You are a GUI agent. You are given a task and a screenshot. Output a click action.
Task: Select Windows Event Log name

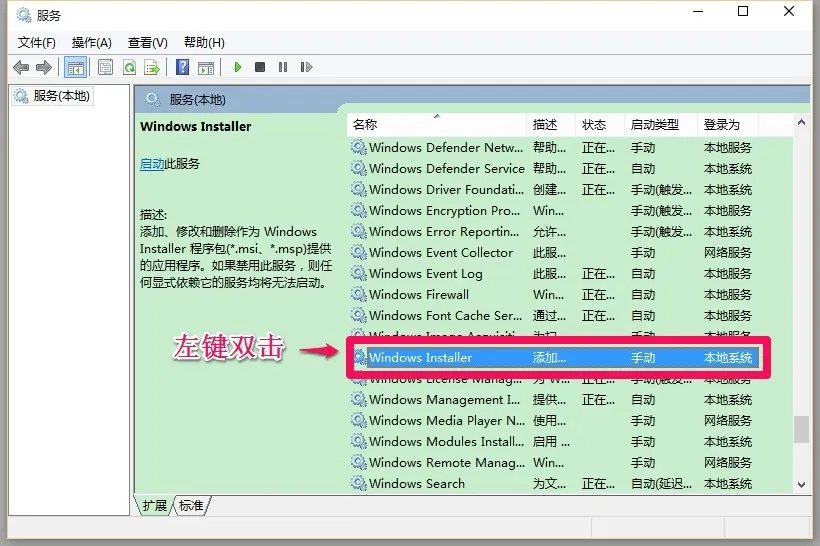426,274
